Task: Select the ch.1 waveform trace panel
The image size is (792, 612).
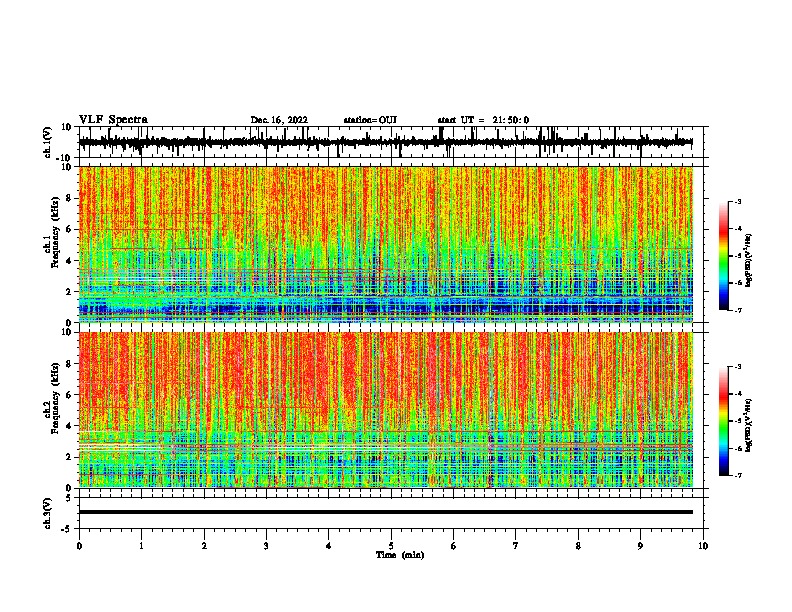Action: pyautogui.click(x=393, y=142)
